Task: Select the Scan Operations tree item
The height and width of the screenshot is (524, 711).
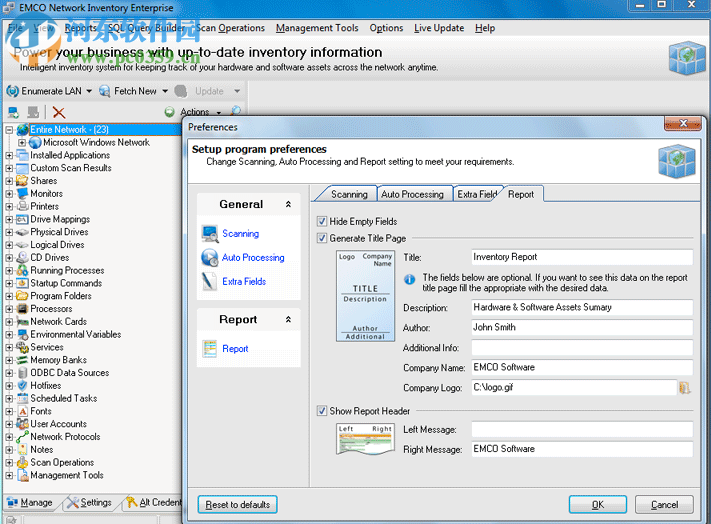Action: pos(62,462)
